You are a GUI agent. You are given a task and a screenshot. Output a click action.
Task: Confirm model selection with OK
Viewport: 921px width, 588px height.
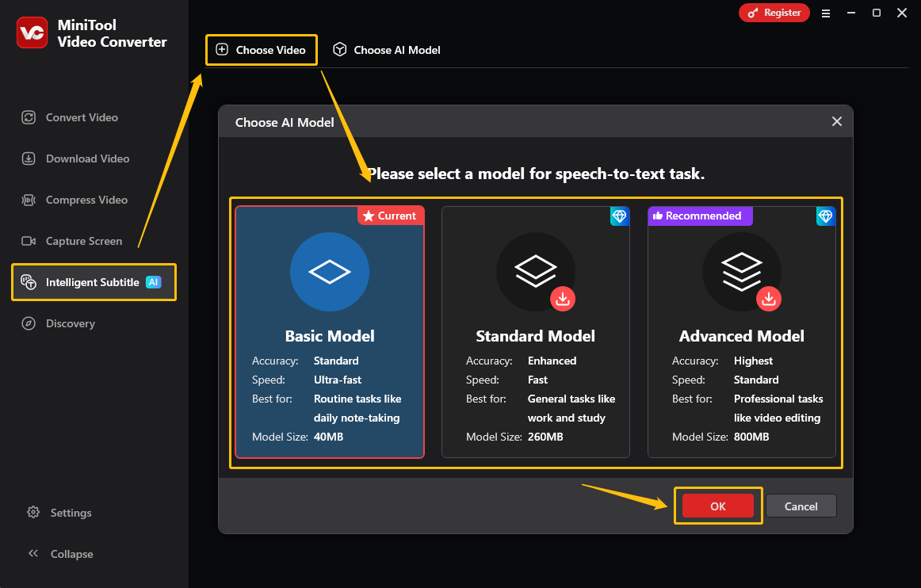pyautogui.click(x=717, y=506)
